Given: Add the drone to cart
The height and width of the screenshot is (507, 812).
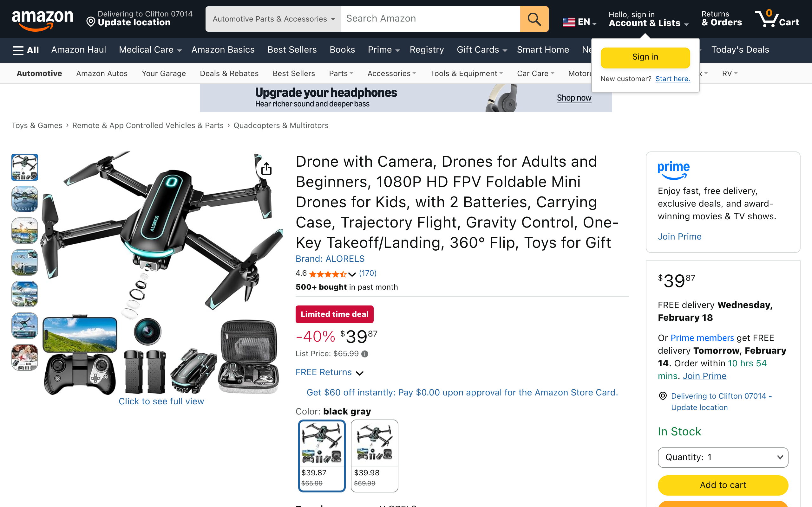Looking at the screenshot, I should click(x=723, y=485).
